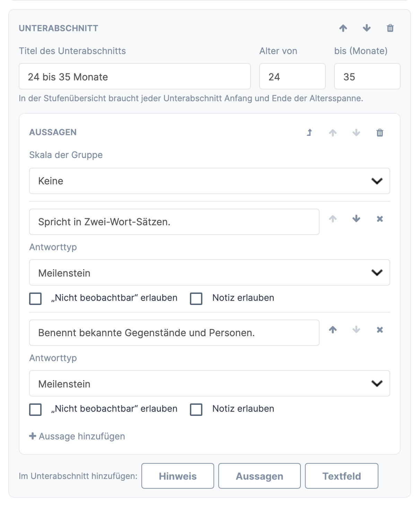This screenshot has height=506, width=420.
Task: Edit the 'Spricht in Zwei-Wort-Sätzen.' text field
Action: (174, 222)
